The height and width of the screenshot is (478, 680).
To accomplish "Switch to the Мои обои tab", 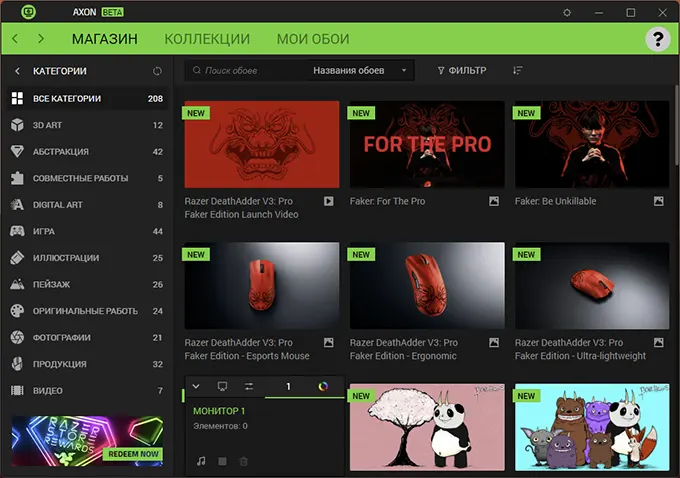I will pyautogui.click(x=313, y=39).
